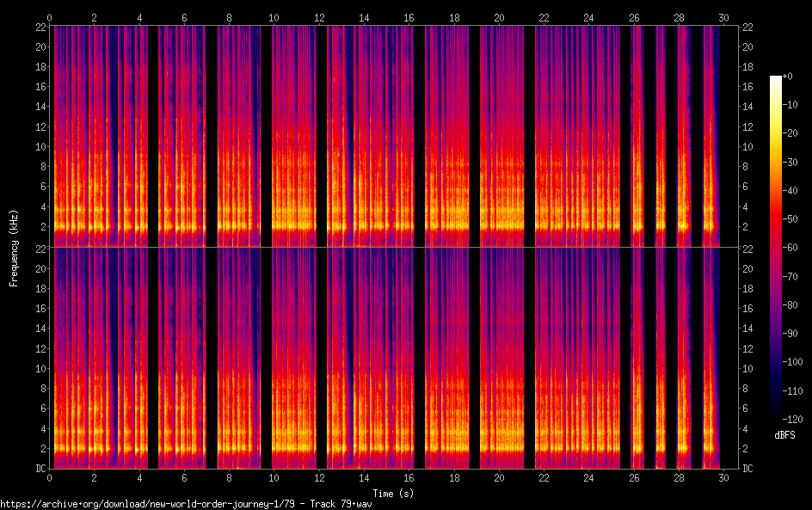The height and width of the screenshot is (510, 812).
Task: Click the "22" label at the top left frequency axis
Action: pos(40,28)
